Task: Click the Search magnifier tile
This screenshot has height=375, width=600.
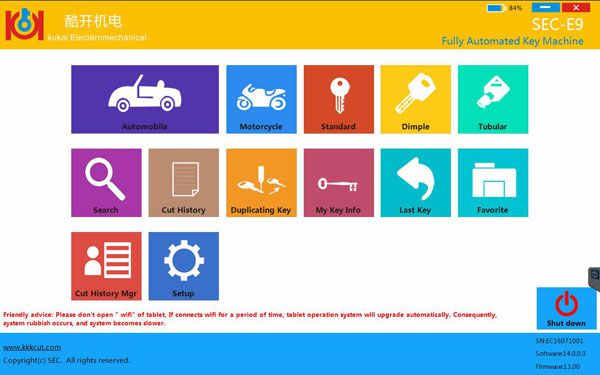Action: (106, 183)
